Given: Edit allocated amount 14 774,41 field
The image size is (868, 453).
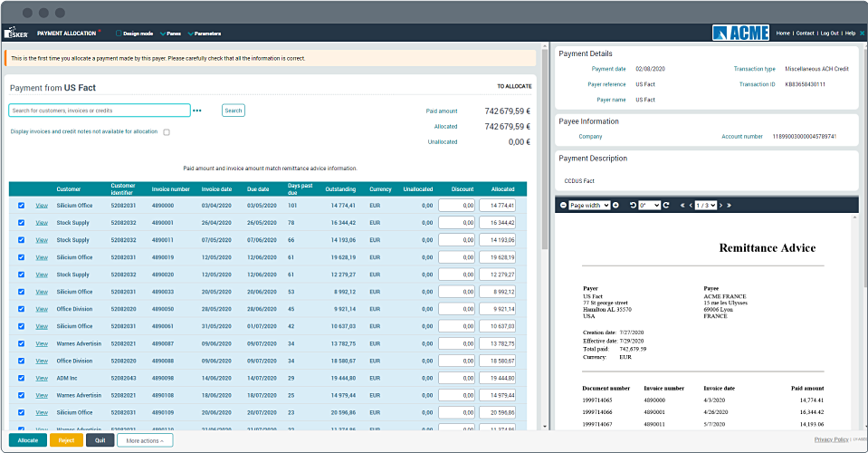Looking at the screenshot, I should point(497,206).
